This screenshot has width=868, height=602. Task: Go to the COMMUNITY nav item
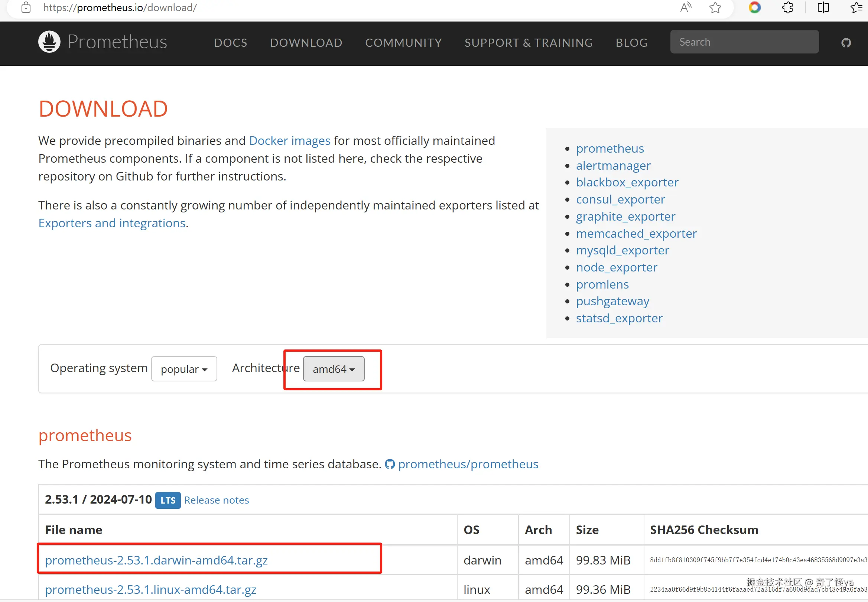tap(403, 43)
